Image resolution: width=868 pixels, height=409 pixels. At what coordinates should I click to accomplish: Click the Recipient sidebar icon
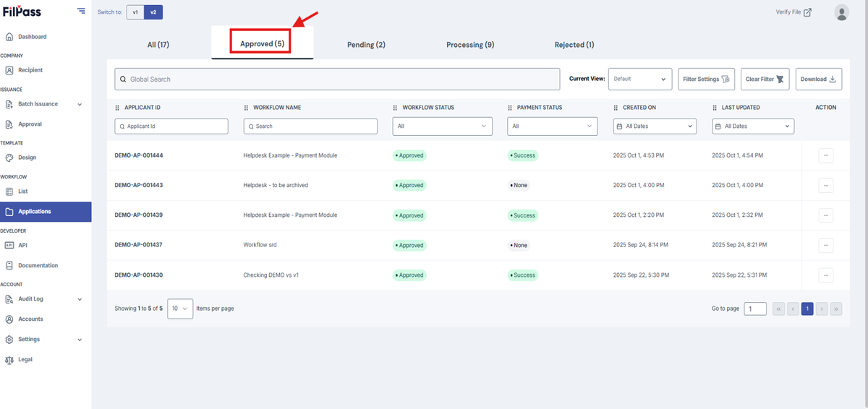tap(9, 70)
